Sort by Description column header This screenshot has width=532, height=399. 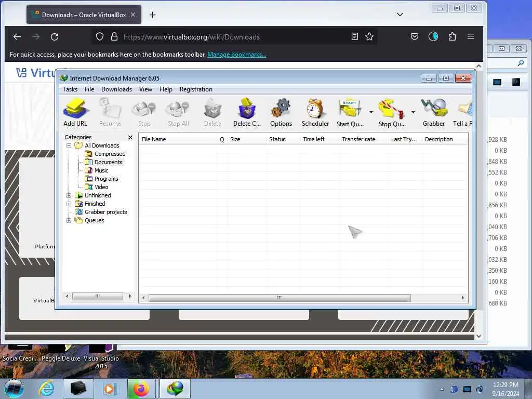click(445, 139)
